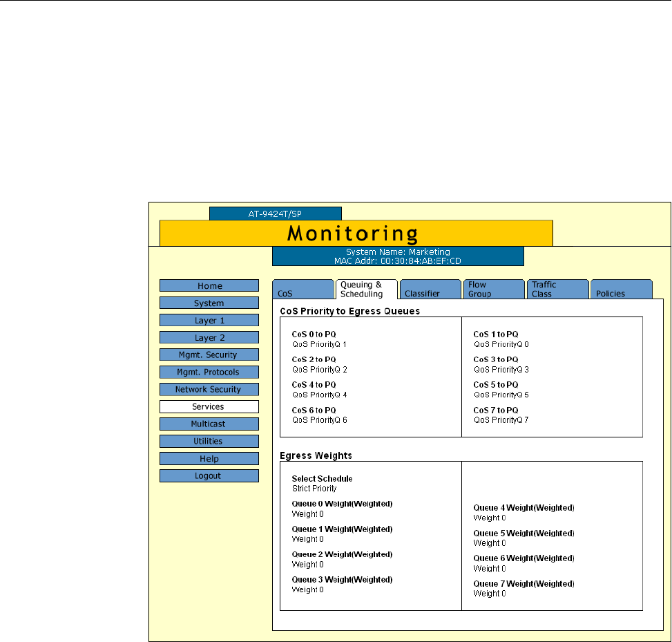Click the Egress Weights heading
Screen dimensions: 672x642
click(x=316, y=455)
